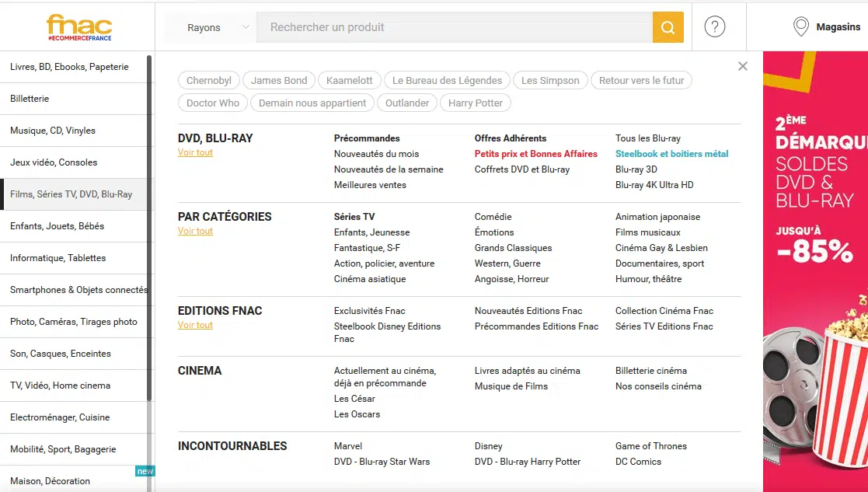Select the Harry Potter suggestion tag
The image size is (868, 492).
pos(476,103)
